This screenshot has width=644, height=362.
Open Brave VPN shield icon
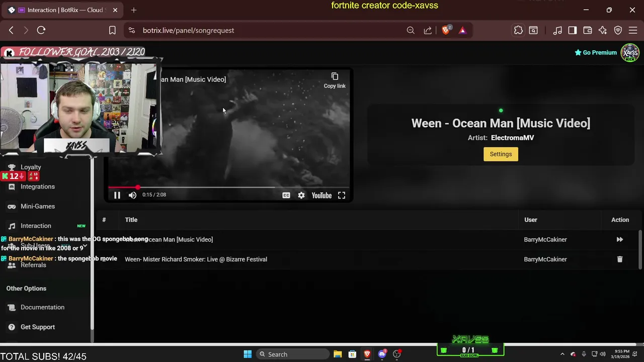[618, 30]
